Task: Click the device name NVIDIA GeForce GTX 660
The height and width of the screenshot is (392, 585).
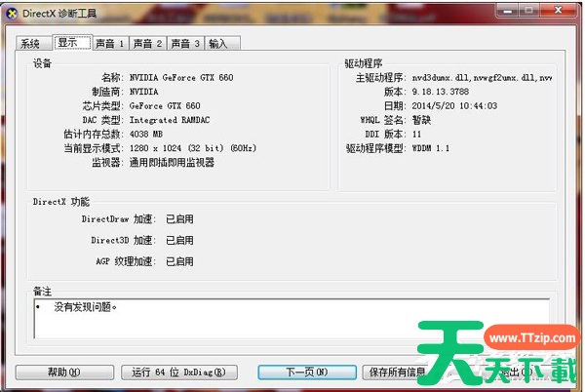Action: tap(181, 78)
